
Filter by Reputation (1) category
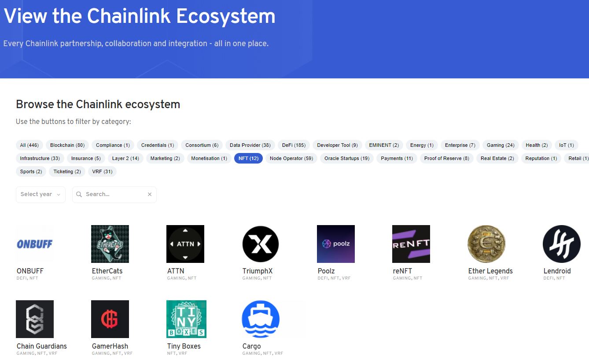(x=541, y=158)
